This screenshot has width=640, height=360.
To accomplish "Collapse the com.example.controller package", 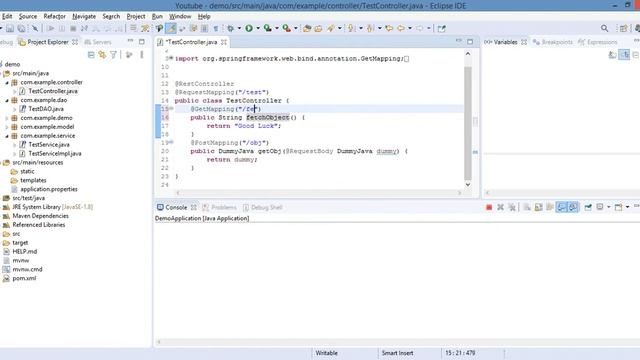I will pyautogui.click(x=7, y=82).
